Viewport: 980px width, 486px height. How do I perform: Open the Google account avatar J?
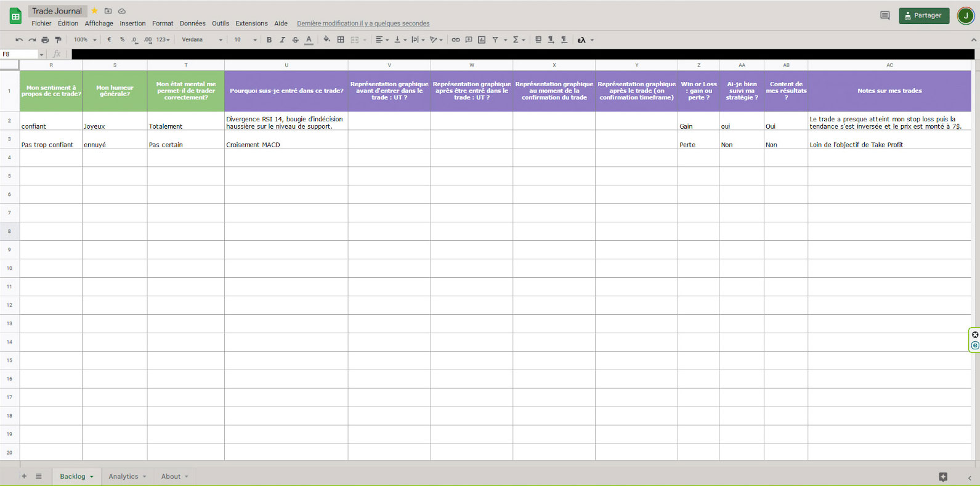[x=965, y=16]
